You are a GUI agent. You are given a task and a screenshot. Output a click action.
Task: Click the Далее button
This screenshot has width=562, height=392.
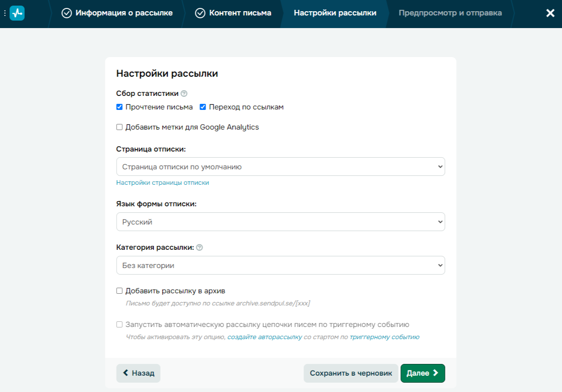(x=422, y=373)
